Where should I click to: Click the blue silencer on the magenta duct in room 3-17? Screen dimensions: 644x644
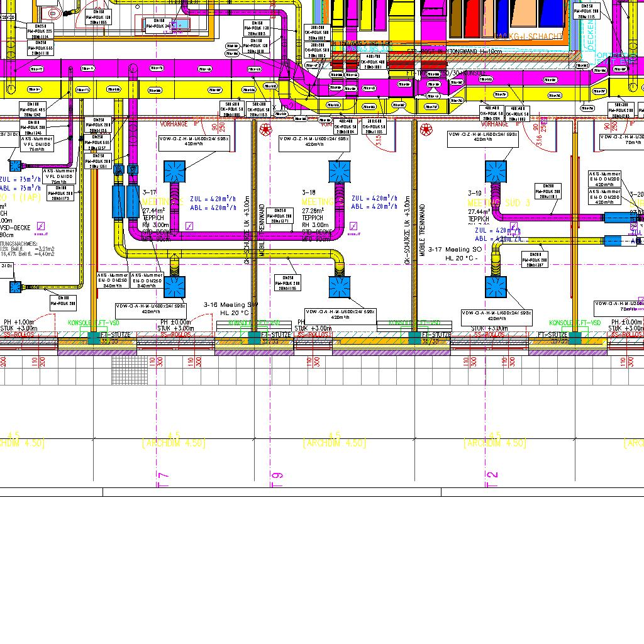[133, 201]
